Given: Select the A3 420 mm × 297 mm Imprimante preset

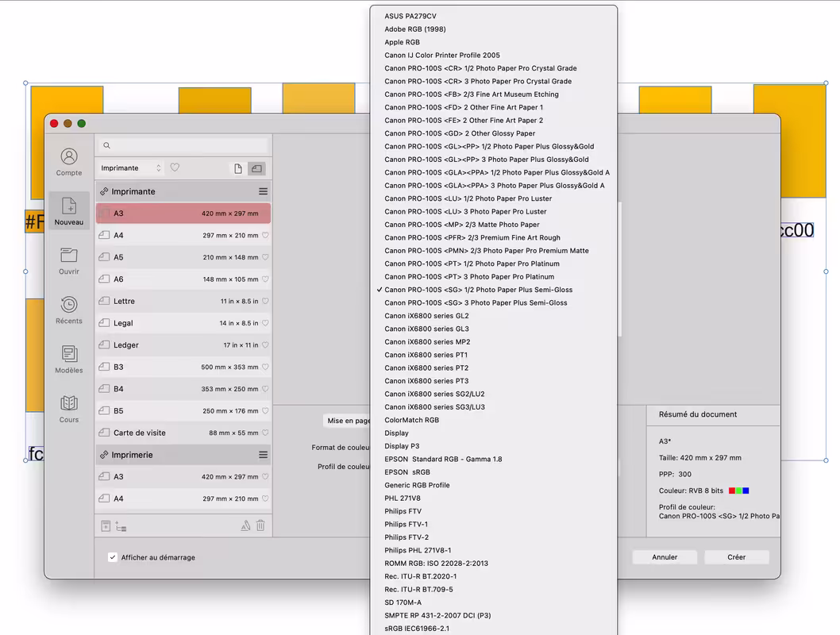Looking at the screenshot, I should [183, 213].
